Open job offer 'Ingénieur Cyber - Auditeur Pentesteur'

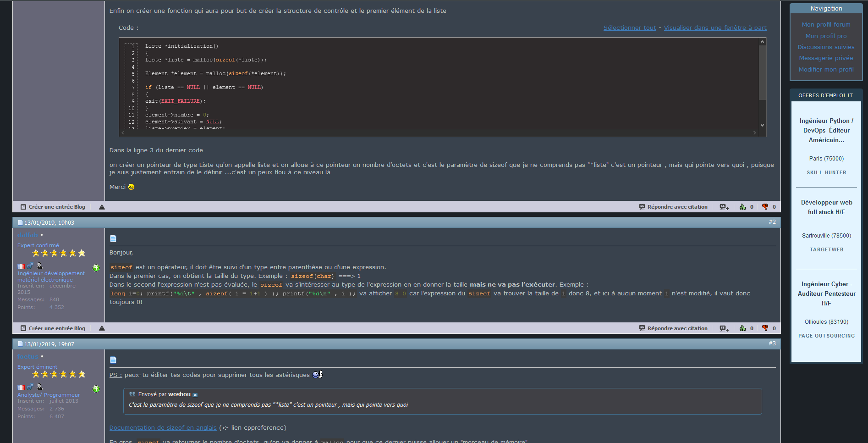coord(826,294)
